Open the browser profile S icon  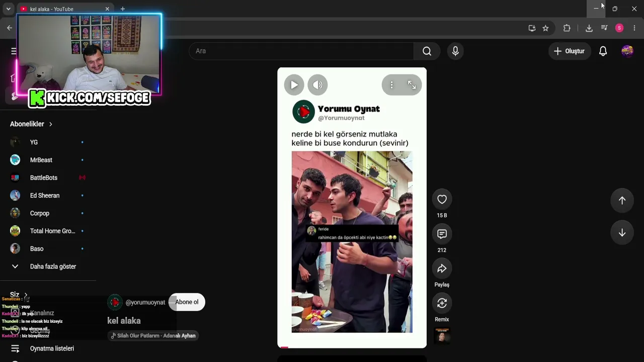(619, 28)
